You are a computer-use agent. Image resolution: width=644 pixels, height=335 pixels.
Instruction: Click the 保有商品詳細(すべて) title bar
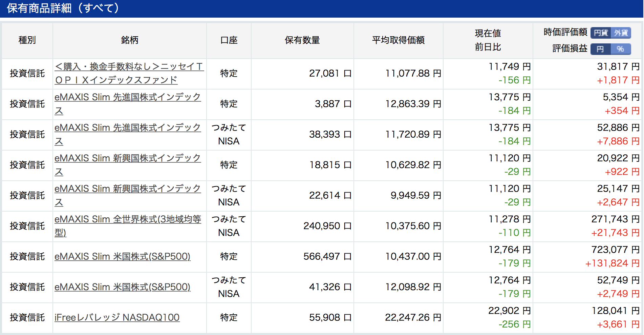[x=322, y=8]
